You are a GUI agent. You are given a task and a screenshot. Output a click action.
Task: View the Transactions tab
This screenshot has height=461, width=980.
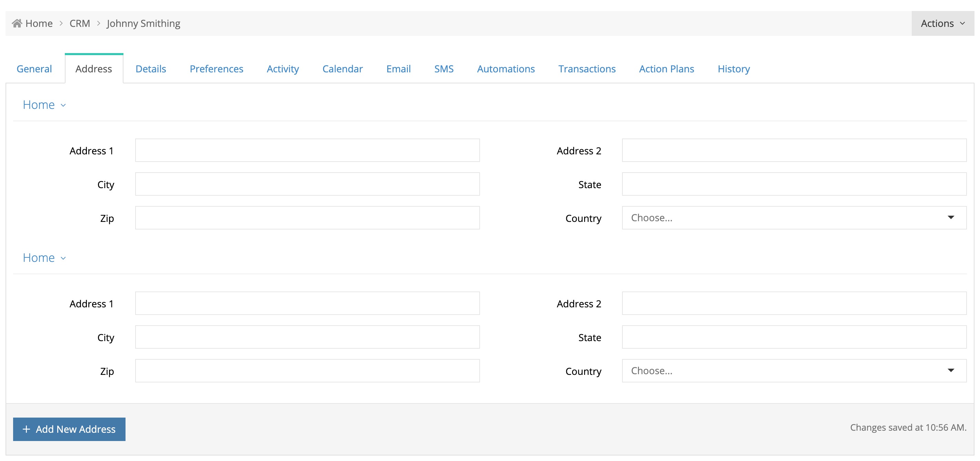[x=587, y=69]
